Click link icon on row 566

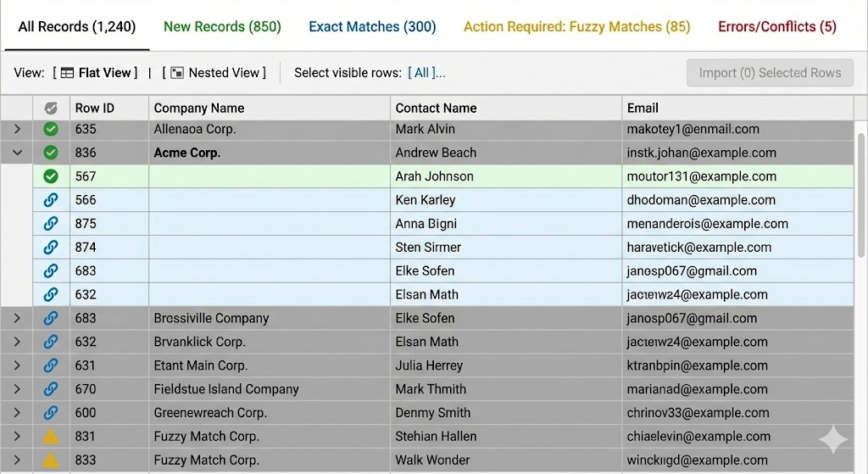pos(51,201)
